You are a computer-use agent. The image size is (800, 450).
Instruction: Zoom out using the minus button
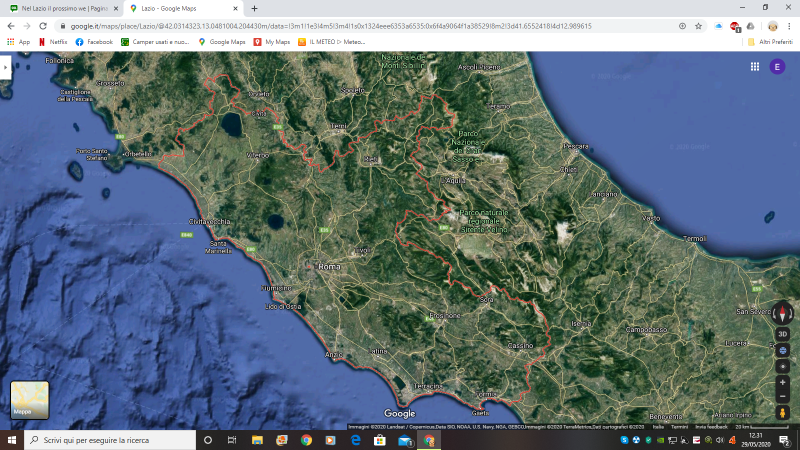pyautogui.click(x=783, y=396)
